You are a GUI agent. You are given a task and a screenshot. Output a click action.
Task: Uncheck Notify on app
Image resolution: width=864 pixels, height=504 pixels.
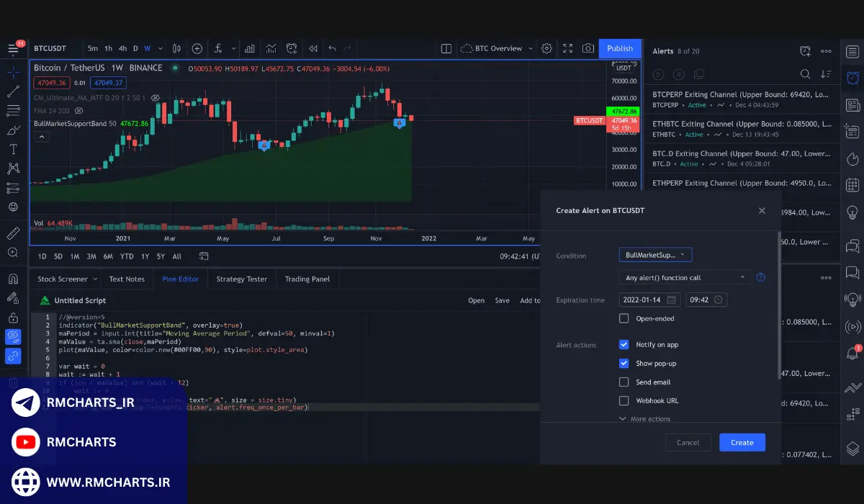pyautogui.click(x=624, y=345)
